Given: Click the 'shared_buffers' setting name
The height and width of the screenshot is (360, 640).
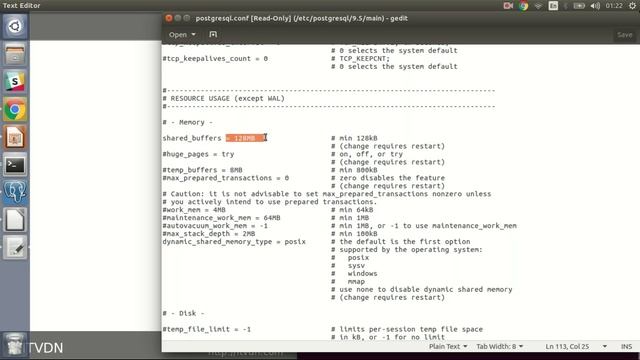Looking at the screenshot, I should tap(192, 138).
